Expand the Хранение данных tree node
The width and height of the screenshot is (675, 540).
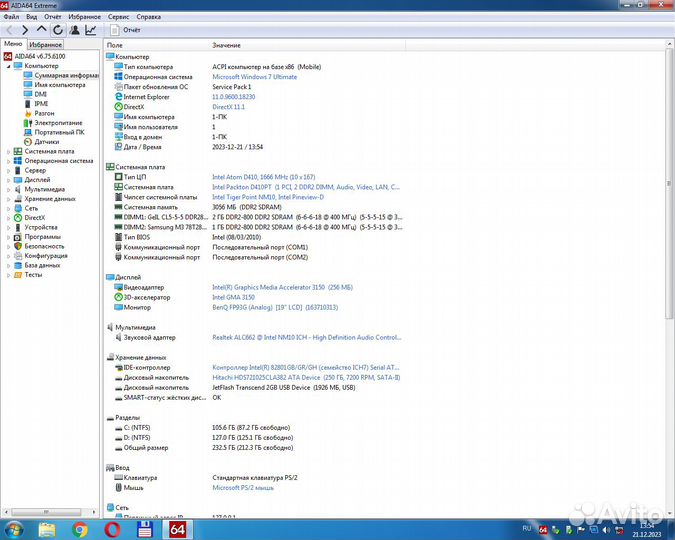point(8,199)
